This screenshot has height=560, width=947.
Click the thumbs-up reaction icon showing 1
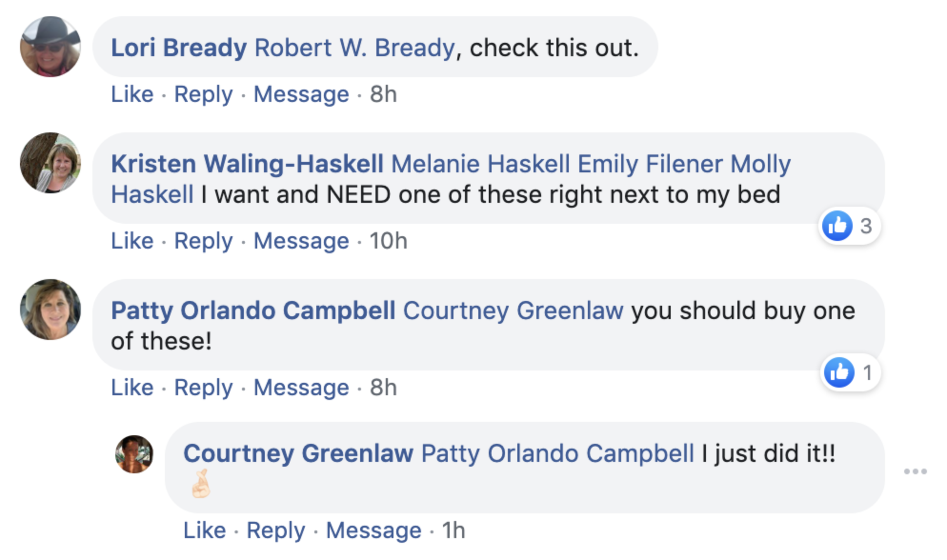coord(838,372)
